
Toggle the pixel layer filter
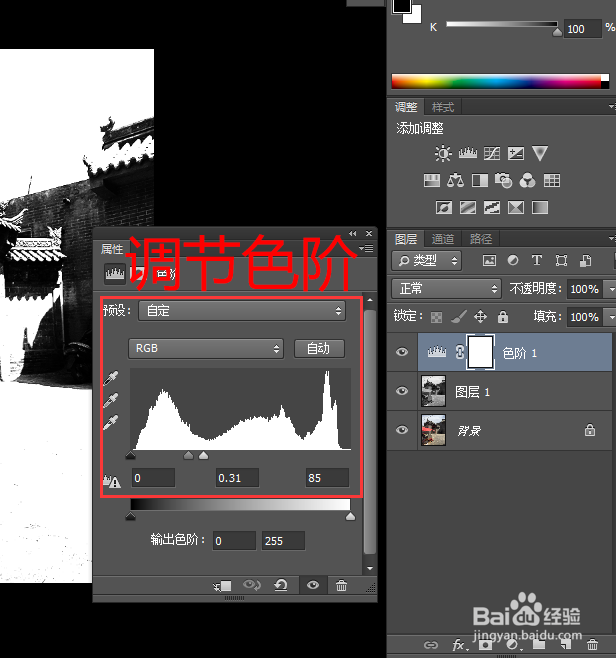point(489,261)
